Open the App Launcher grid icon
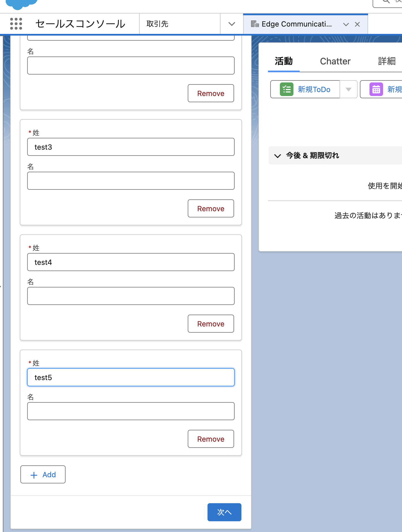Image resolution: width=402 pixels, height=532 pixels. [16, 24]
